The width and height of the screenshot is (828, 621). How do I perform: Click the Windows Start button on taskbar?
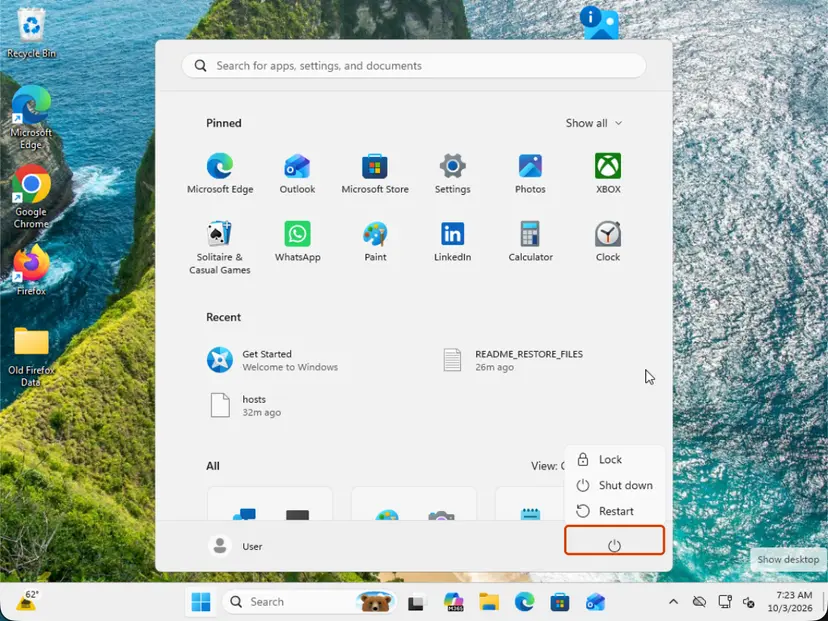(201, 602)
